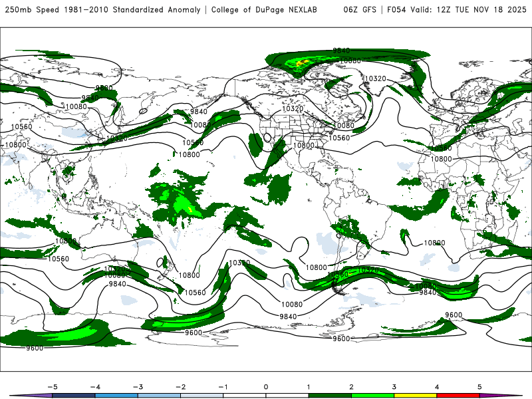This screenshot has width=532, height=399.
Task: Click the '10800' contour label over the Gulf Coast
Action: (303, 145)
